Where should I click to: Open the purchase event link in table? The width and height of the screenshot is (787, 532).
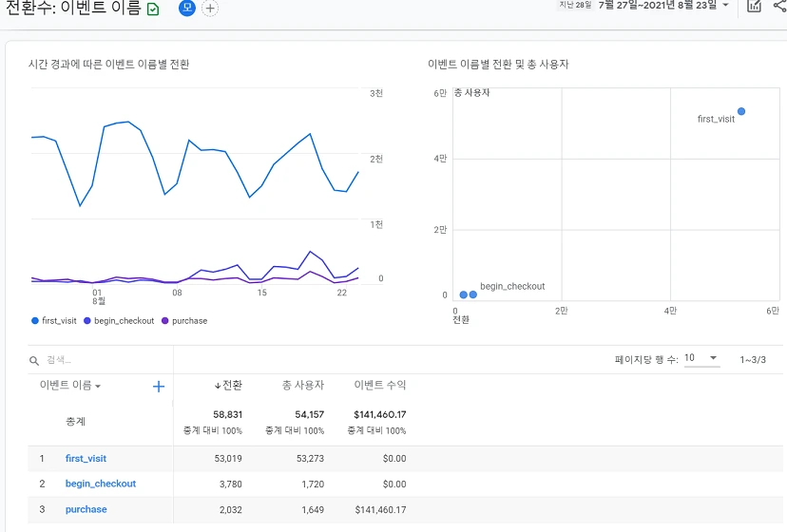(86, 509)
